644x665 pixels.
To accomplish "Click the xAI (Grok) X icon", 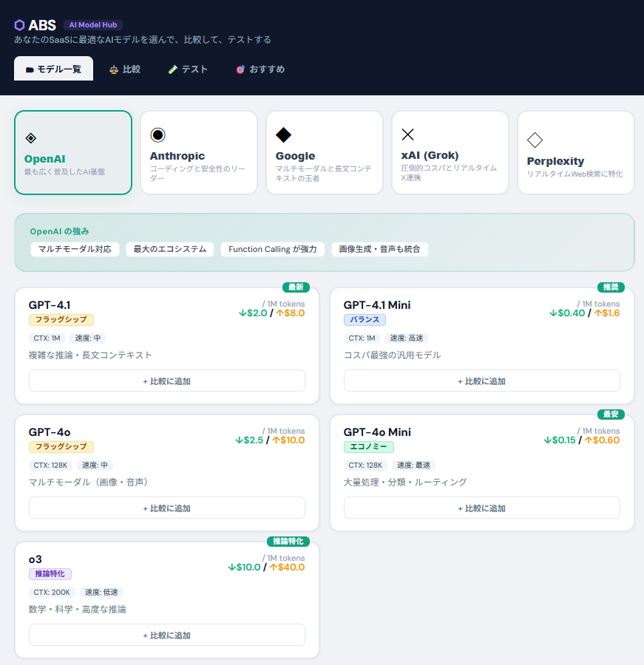I will [407, 134].
